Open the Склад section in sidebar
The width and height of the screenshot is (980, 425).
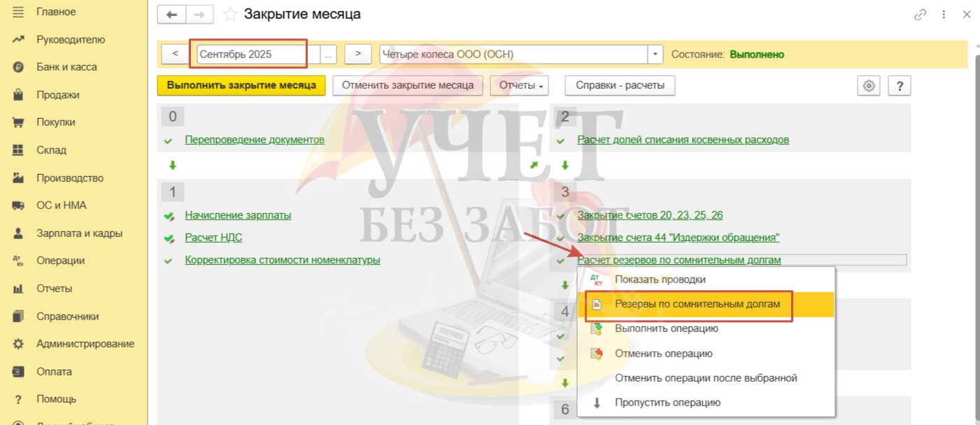click(51, 150)
